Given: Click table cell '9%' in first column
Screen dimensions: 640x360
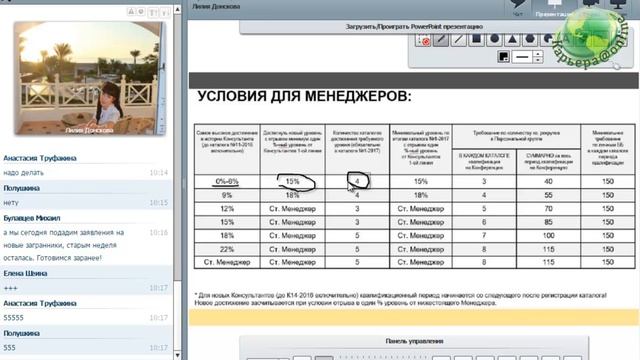Looking at the screenshot, I should tap(227, 195).
